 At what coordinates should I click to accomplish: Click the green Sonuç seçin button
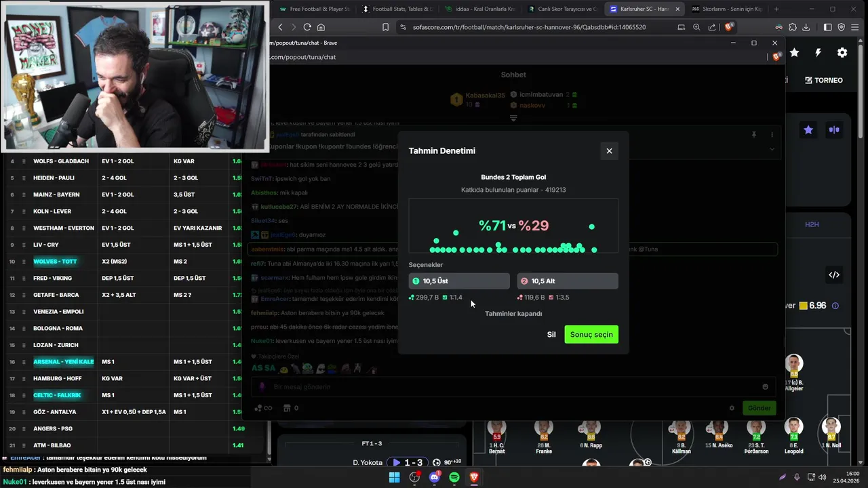(591, 335)
